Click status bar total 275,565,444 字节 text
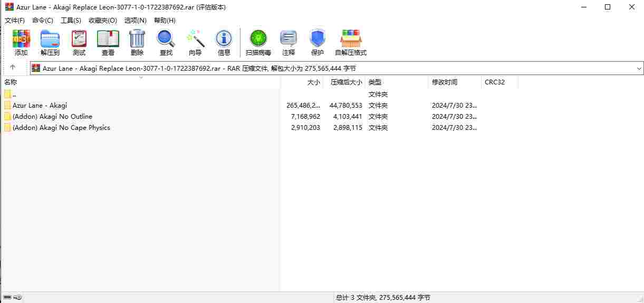Image resolution: width=644 pixels, height=303 pixels. [405, 298]
